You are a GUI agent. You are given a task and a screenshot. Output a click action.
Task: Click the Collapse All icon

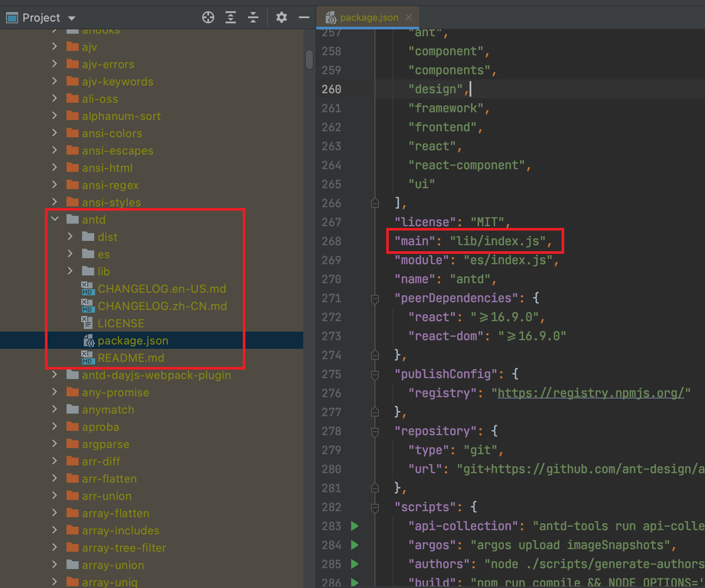pyautogui.click(x=253, y=17)
